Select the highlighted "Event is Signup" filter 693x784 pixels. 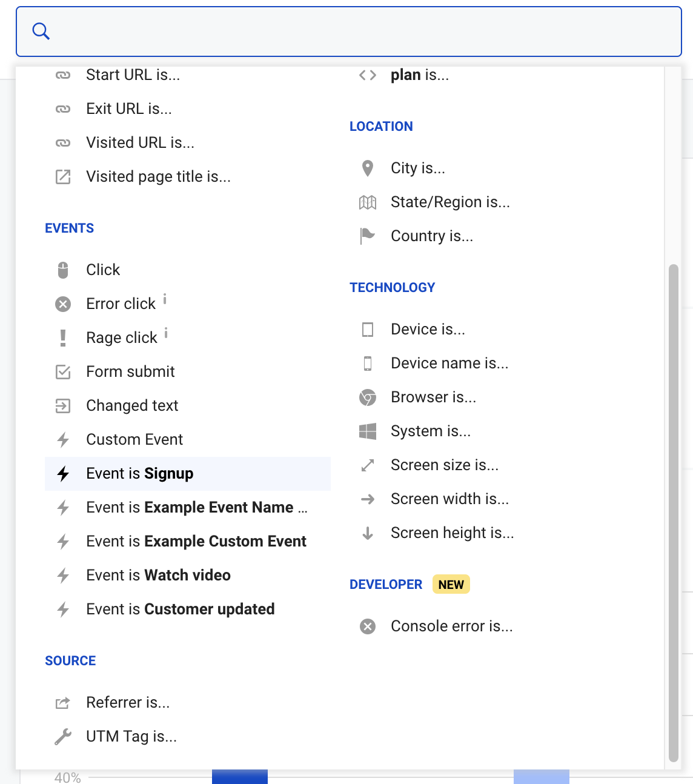pos(140,473)
